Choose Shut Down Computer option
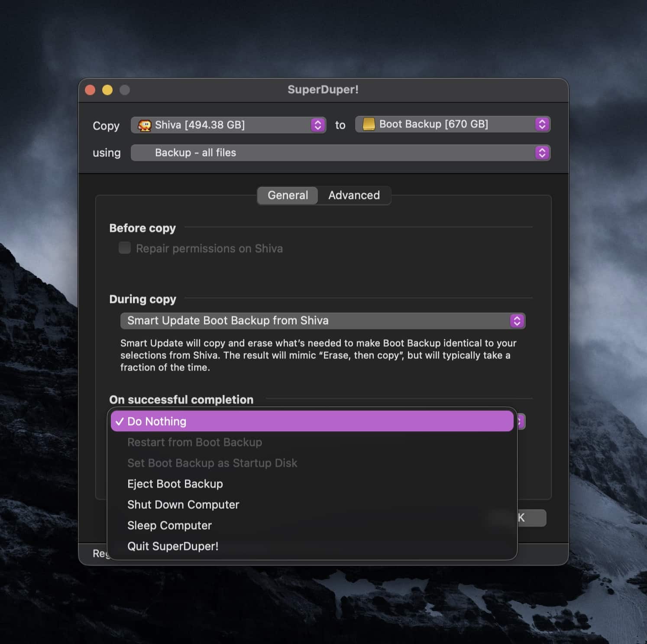This screenshot has width=647, height=644. point(183,504)
